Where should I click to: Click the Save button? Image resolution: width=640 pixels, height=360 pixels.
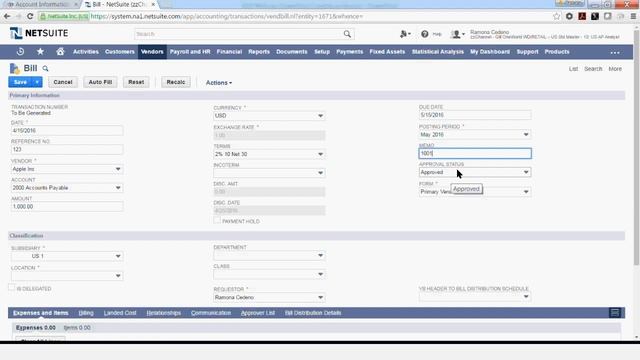click(x=20, y=82)
